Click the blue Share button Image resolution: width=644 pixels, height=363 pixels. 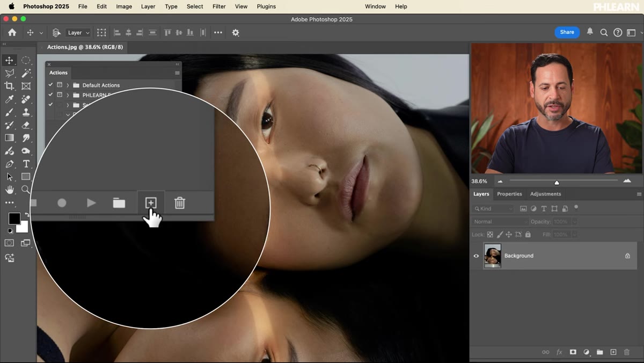pyautogui.click(x=567, y=32)
